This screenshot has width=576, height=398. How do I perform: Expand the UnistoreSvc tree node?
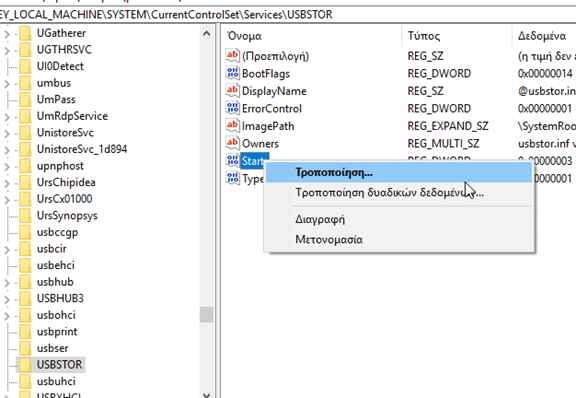[x=7, y=133]
